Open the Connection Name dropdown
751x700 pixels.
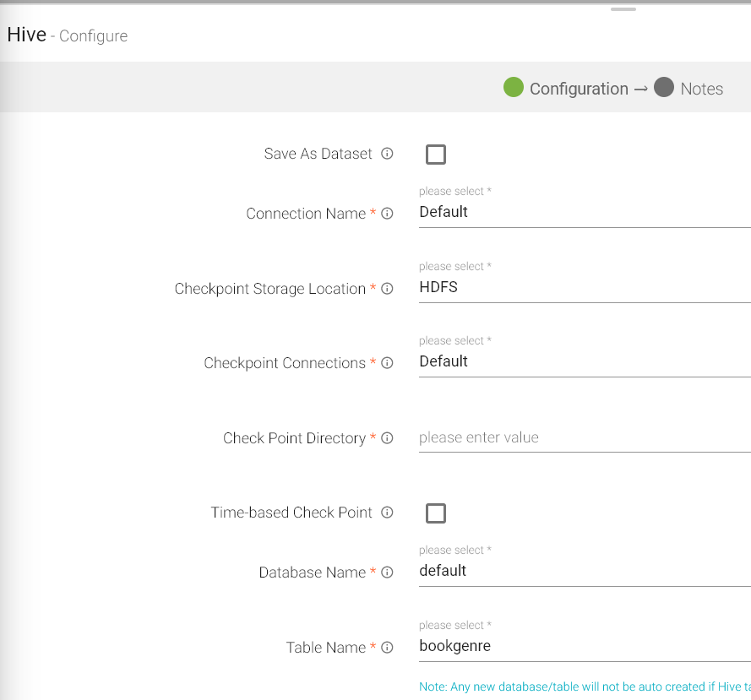583,212
